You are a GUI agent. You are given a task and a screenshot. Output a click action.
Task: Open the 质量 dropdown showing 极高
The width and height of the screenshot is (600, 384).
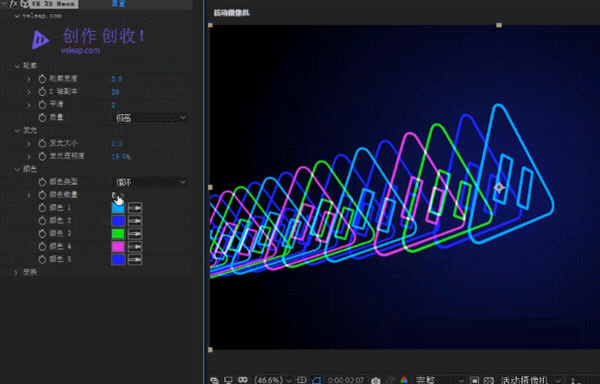(150, 118)
